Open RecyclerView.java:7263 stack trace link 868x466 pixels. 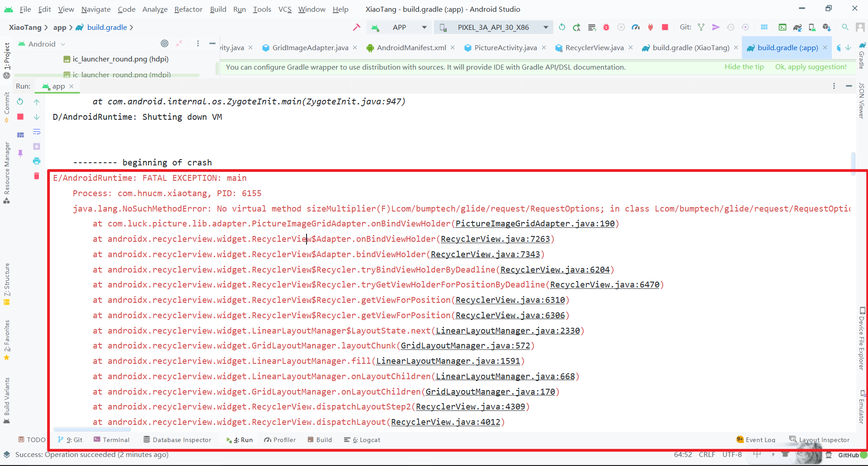point(495,239)
